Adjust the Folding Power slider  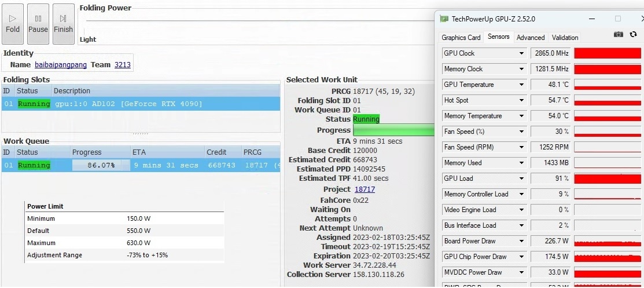(259, 20)
